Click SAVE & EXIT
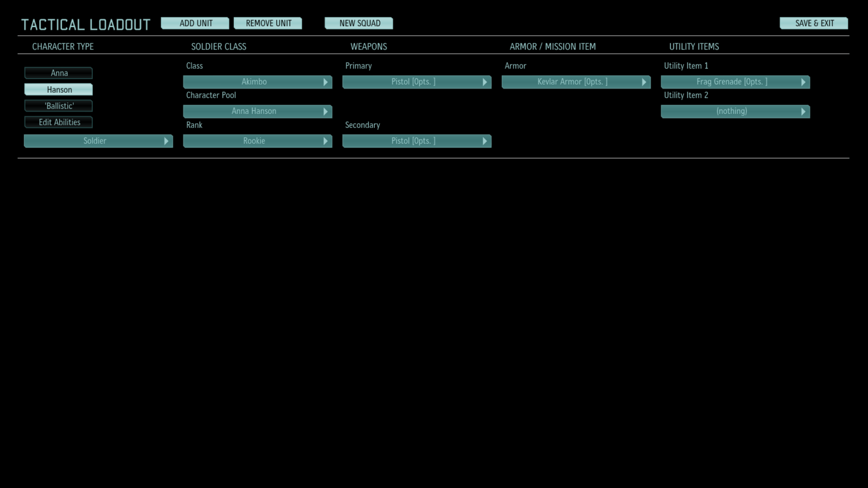The height and width of the screenshot is (488, 868). [x=814, y=23]
